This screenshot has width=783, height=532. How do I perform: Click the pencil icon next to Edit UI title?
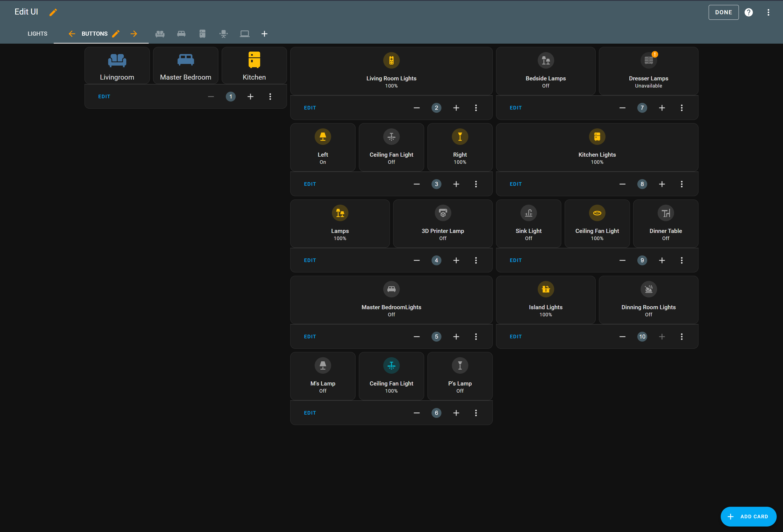[x=53, y=12]
